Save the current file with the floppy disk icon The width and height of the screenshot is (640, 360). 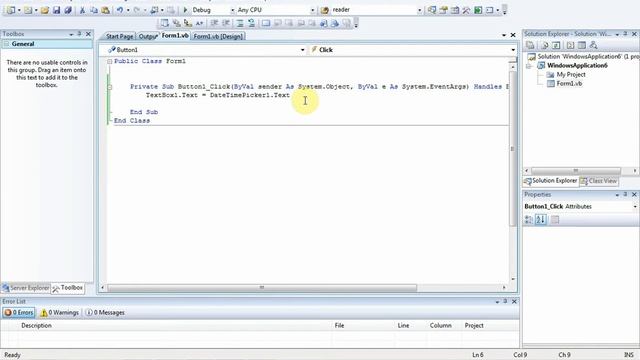56,10
